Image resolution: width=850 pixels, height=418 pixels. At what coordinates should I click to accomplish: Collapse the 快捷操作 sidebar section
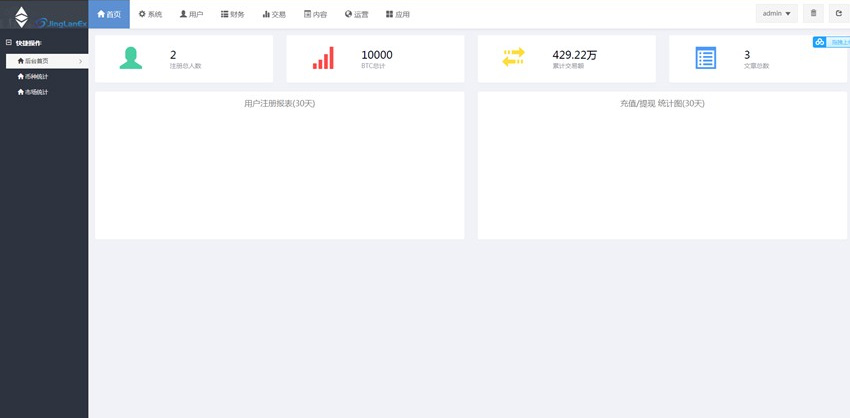coord(9,42)
